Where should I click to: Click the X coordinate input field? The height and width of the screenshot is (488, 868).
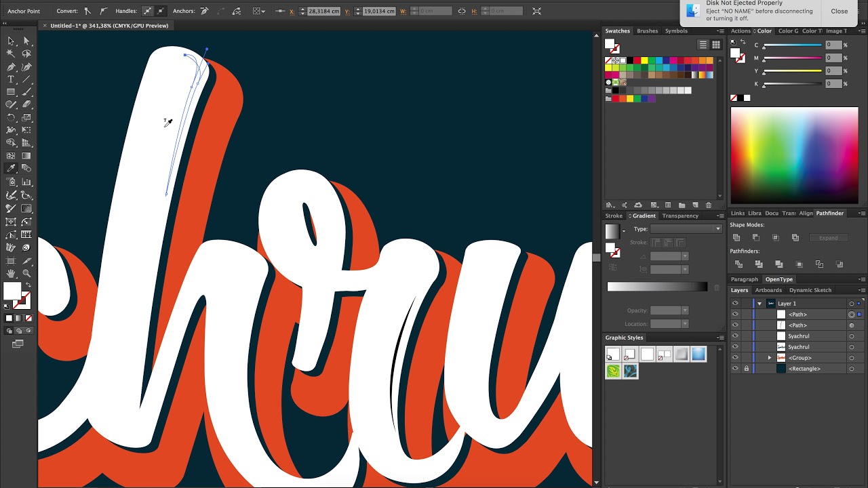(x=323, y=12)
